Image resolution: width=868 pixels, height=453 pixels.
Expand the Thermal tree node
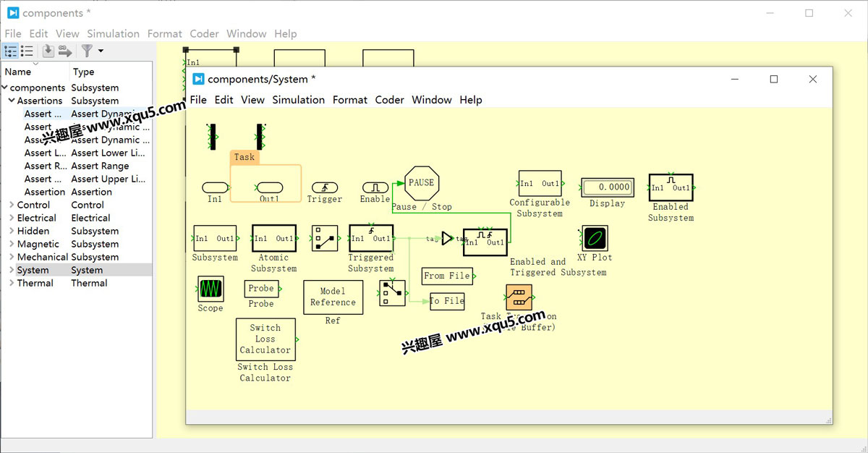click(x=12, y=283)
